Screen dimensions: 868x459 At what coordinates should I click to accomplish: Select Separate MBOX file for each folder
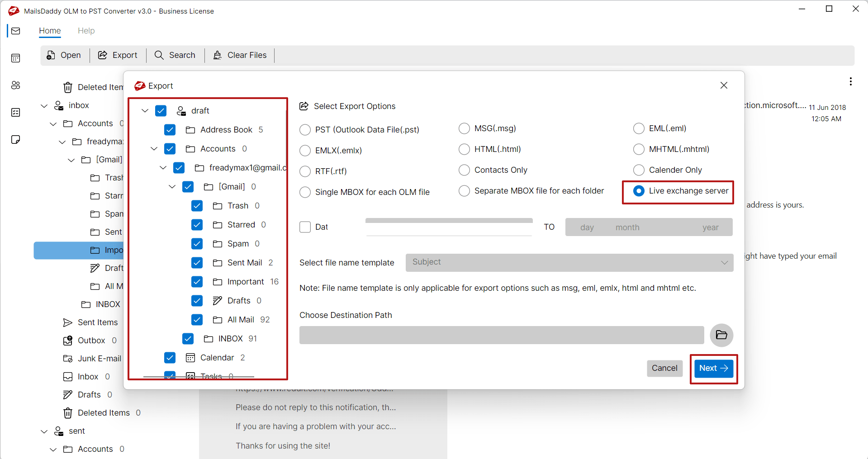point(464,191)
